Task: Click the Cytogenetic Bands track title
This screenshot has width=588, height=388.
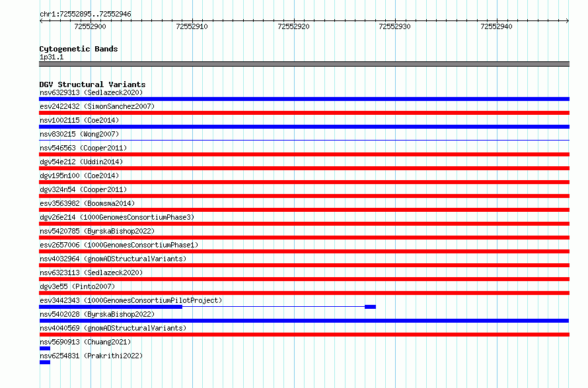Action: [79, 49]
